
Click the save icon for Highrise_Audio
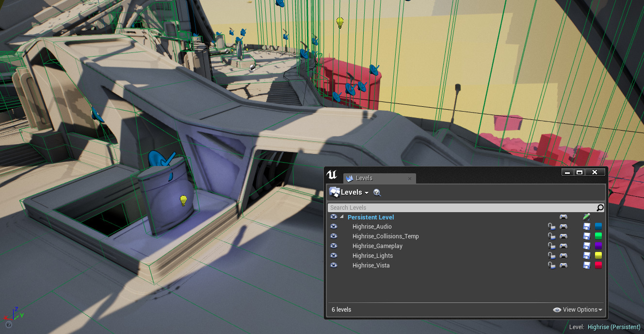pyautogui.click(x=586, y=227)
